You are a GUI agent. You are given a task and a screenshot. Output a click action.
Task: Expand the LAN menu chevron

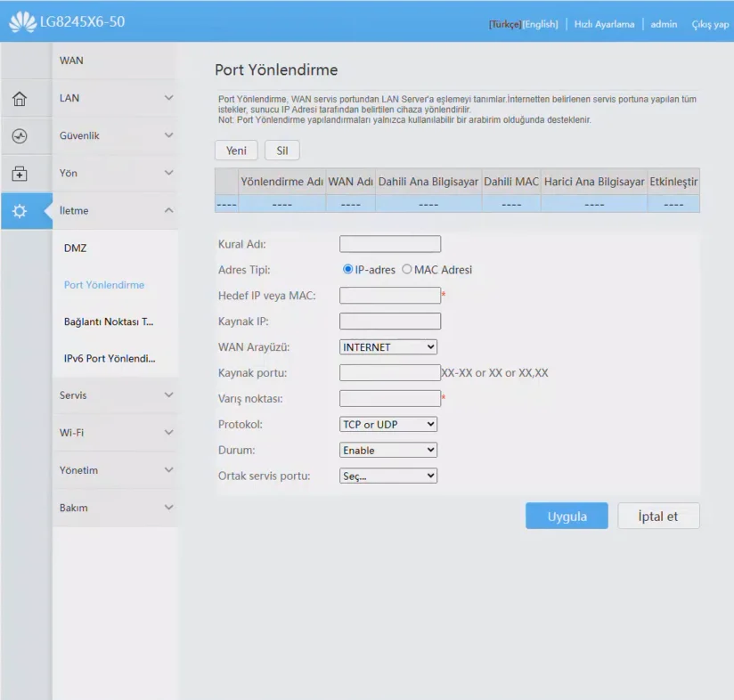point(169,98)
